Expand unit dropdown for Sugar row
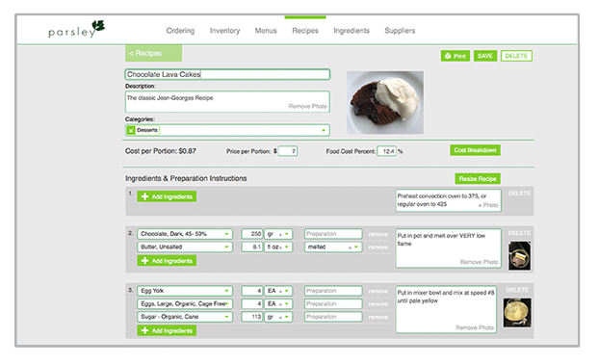 pos(287,317)
